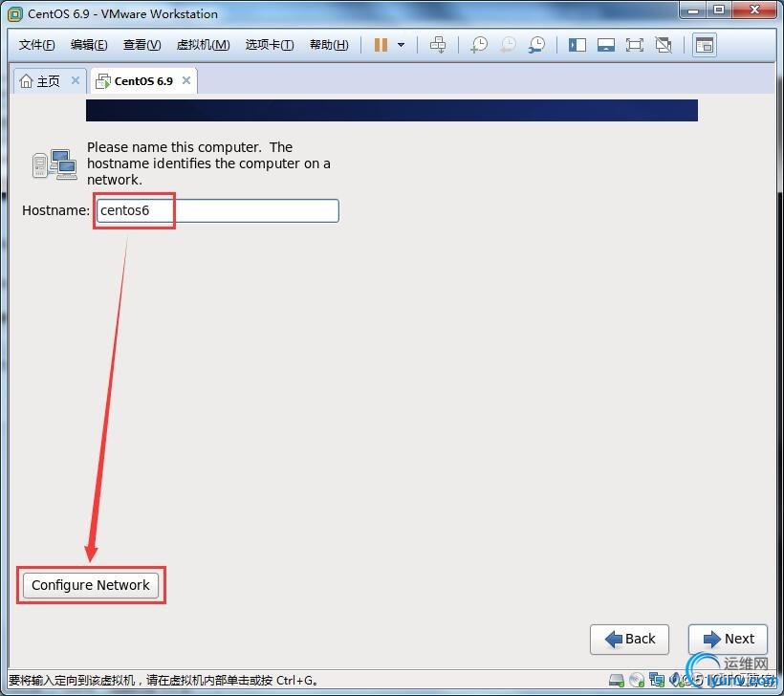The width and height of the screenshot is (784, 696).
Task: Send Ctrl+Alt+Del to the virtual machine
Action: (x=438, y=45)
